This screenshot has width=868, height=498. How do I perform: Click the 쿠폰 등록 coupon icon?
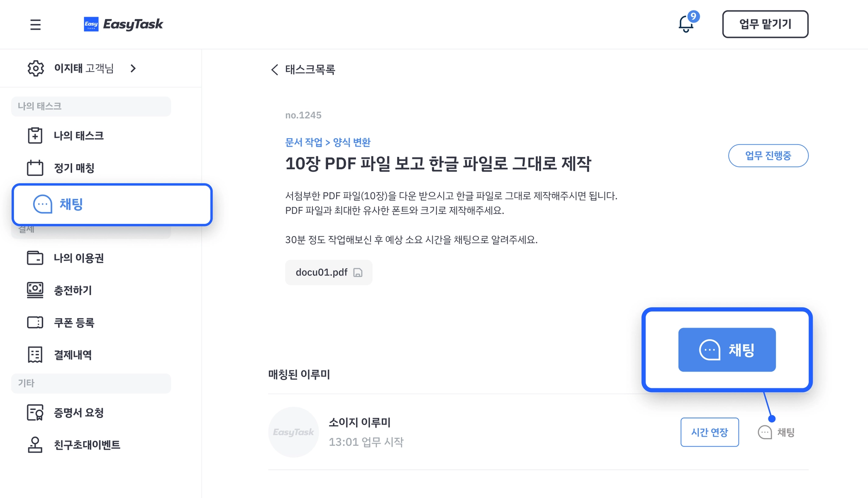(x=35, y=323)
